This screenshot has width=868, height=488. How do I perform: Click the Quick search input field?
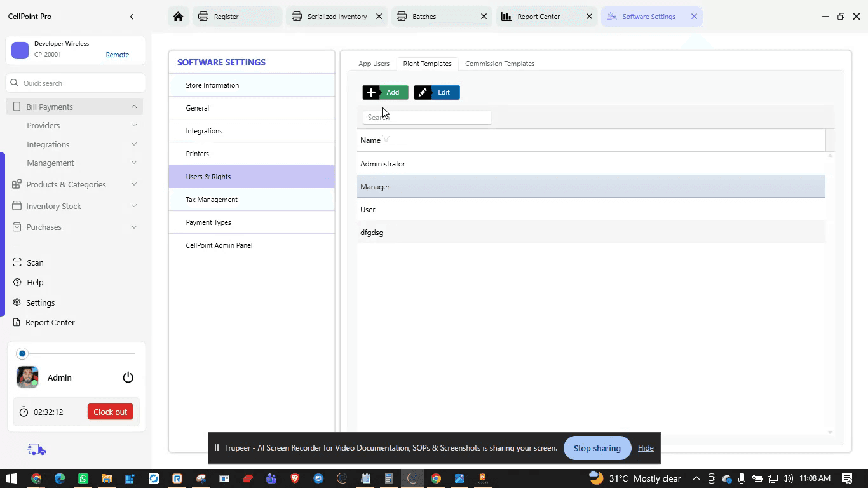76,83
